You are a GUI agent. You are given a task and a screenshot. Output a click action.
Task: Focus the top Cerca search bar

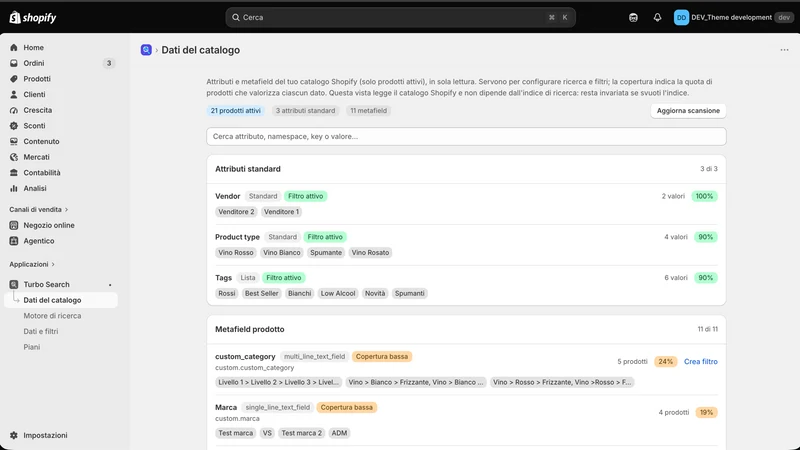401,17
